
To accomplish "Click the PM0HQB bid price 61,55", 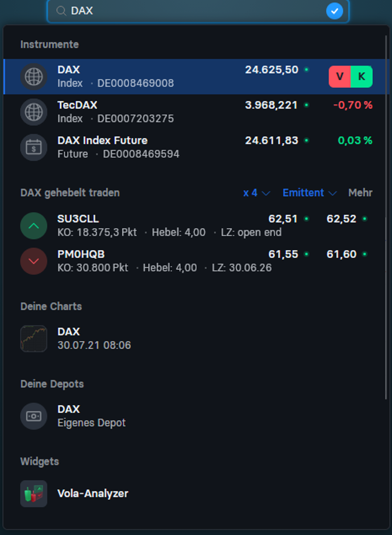I will [x=283, y=254].
